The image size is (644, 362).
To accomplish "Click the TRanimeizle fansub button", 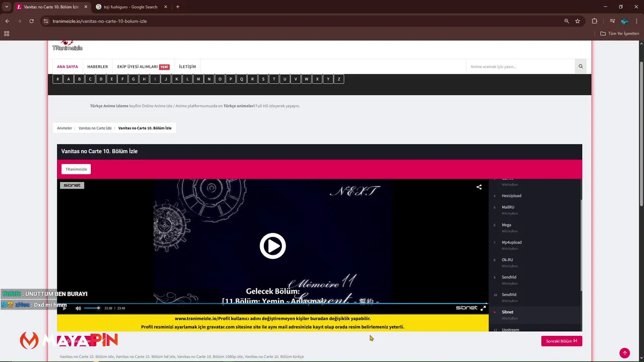I will [76, 169].
